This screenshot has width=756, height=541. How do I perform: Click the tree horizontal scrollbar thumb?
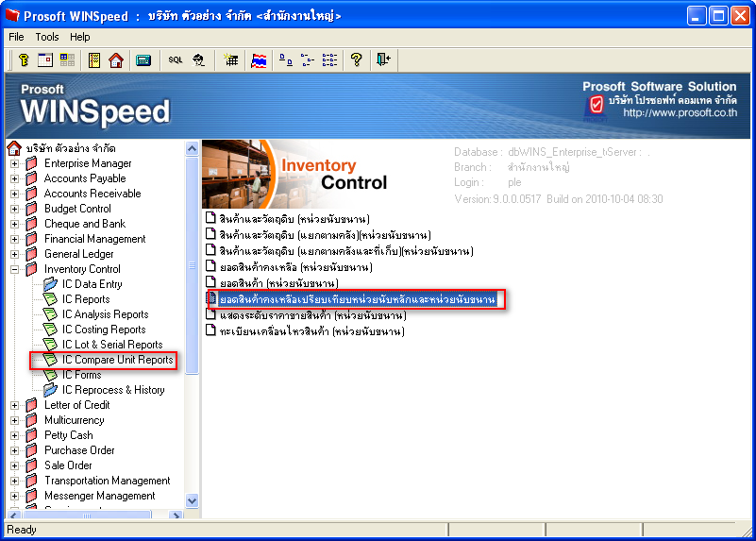[86, 516]
